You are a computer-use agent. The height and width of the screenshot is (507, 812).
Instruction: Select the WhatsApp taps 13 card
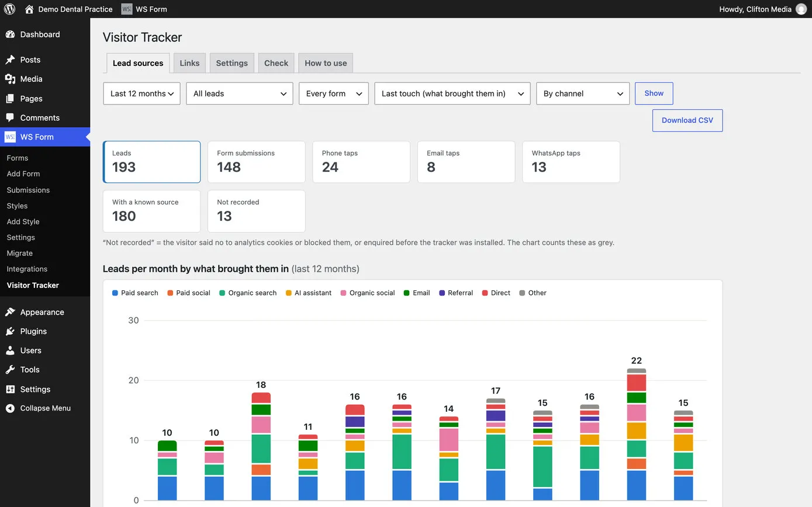571,162
